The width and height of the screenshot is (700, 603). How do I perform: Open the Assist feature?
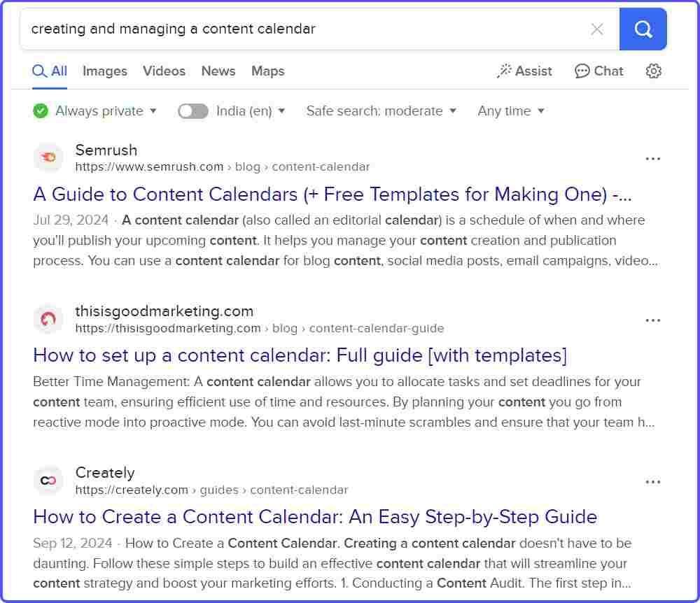(x=524, y=71)
